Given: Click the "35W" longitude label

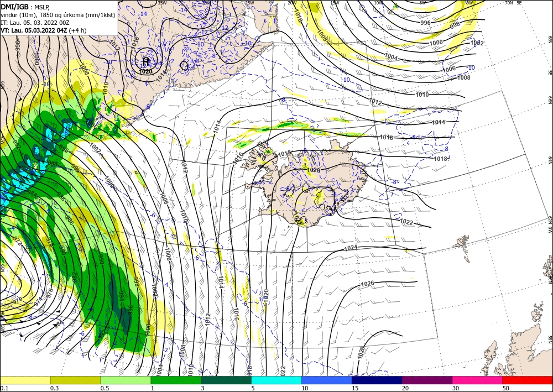Looking at the screenshot, I should click(162, 3).
